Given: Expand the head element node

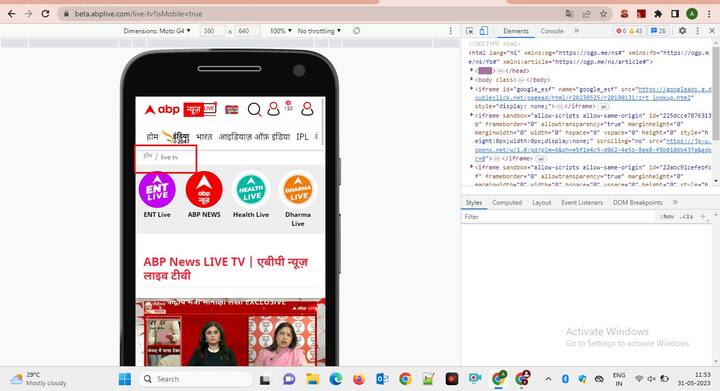Looking at the screenshot, I should click(471, 70).
